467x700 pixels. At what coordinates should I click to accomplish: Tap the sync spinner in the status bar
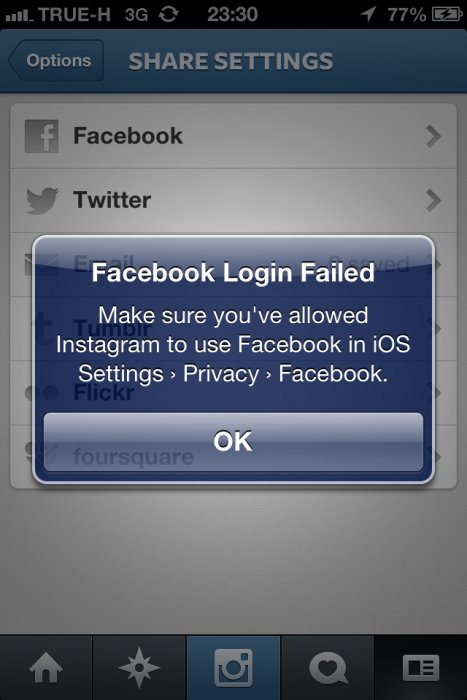tap(169, 14)
